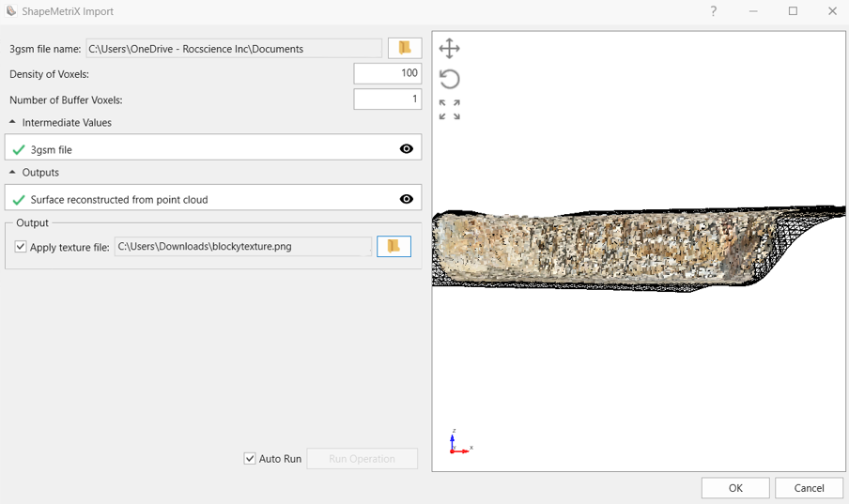Click the texture file path field
Screen dimensions: 849x504
coord(243,246)
